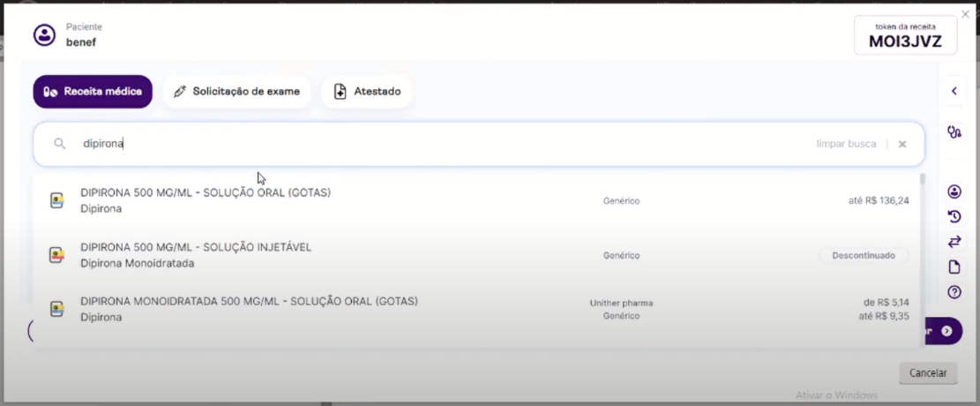Image resolution: width=980 pixels, height=406 pixels.
Task: Open the document sidebar icon
Action: point(954,267)
